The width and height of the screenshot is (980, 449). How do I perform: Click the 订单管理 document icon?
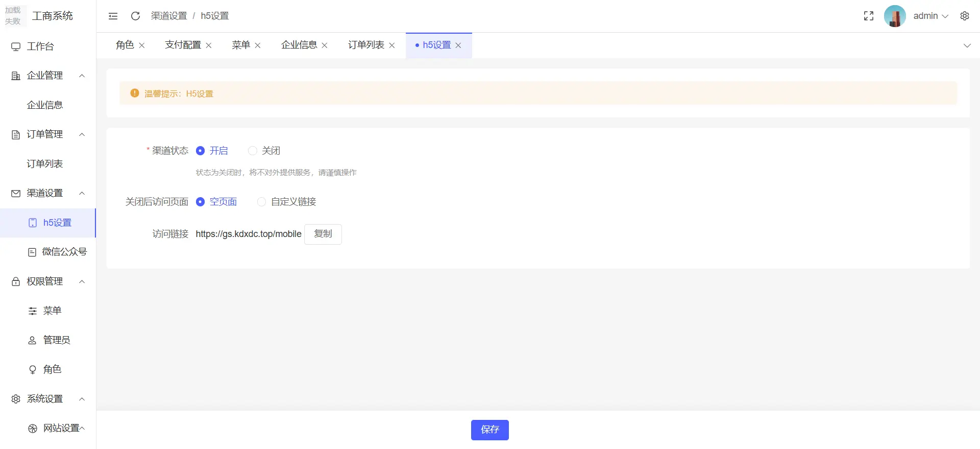(x=16, y=134)
